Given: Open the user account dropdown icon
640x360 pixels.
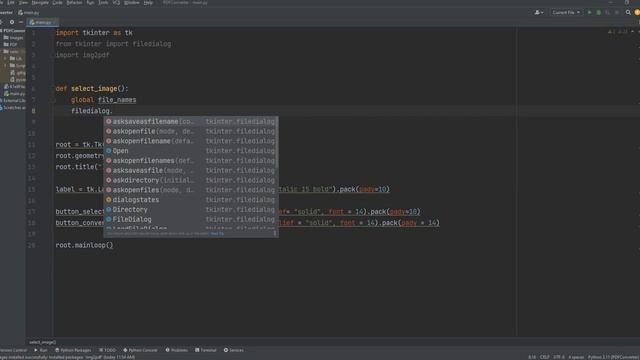Looking at the screenshot, I should pos(539,13).
